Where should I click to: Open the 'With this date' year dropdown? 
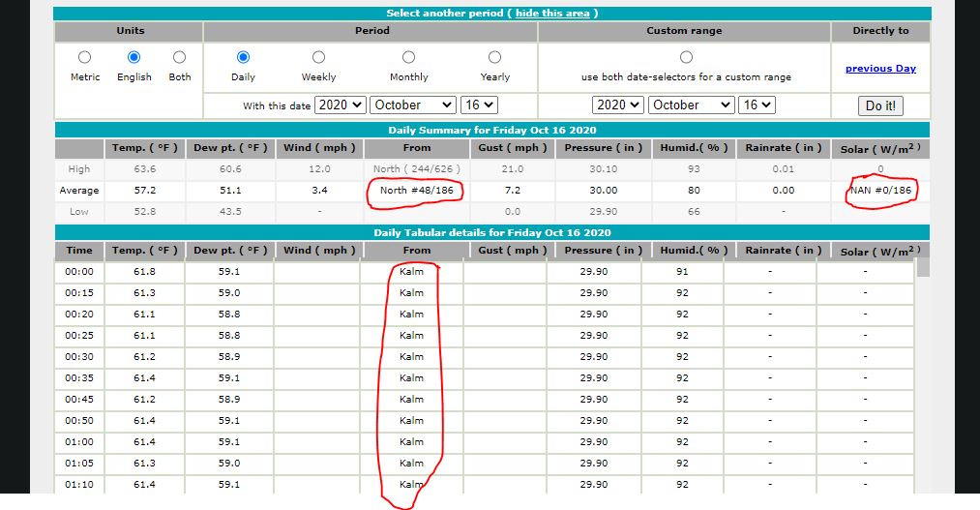340,105
